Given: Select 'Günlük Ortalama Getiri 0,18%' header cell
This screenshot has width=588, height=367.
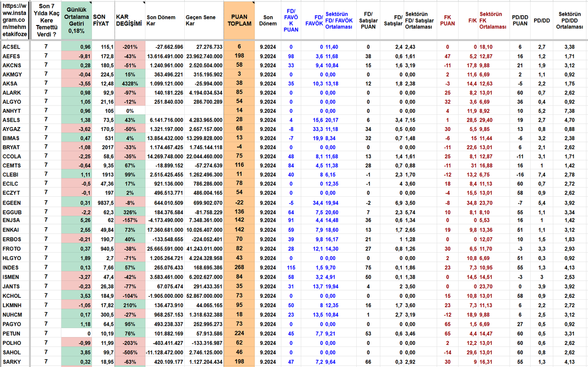Looking at the screenshot, I should tap(76, 20).
